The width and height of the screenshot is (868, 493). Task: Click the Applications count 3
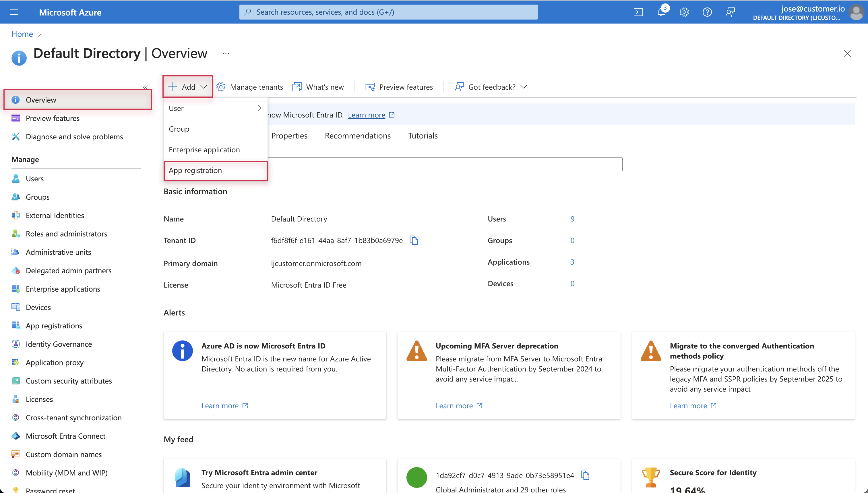coord(572,262)
